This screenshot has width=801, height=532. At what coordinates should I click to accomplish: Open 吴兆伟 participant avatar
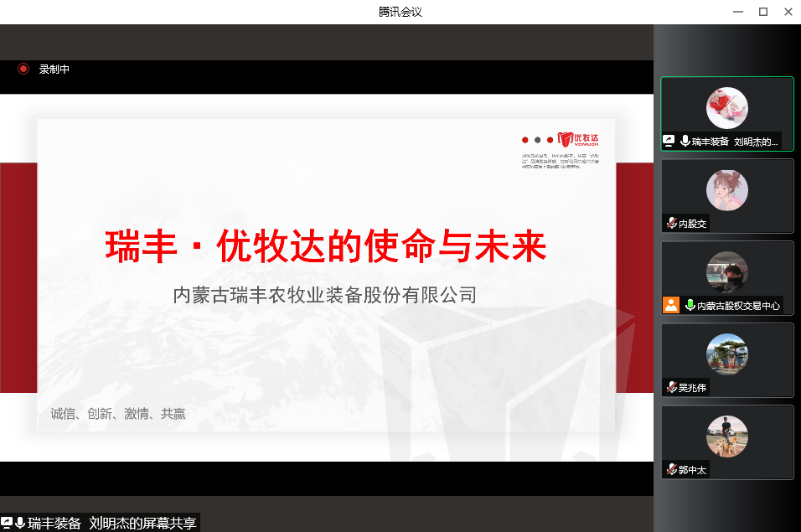tap(727, 354)
